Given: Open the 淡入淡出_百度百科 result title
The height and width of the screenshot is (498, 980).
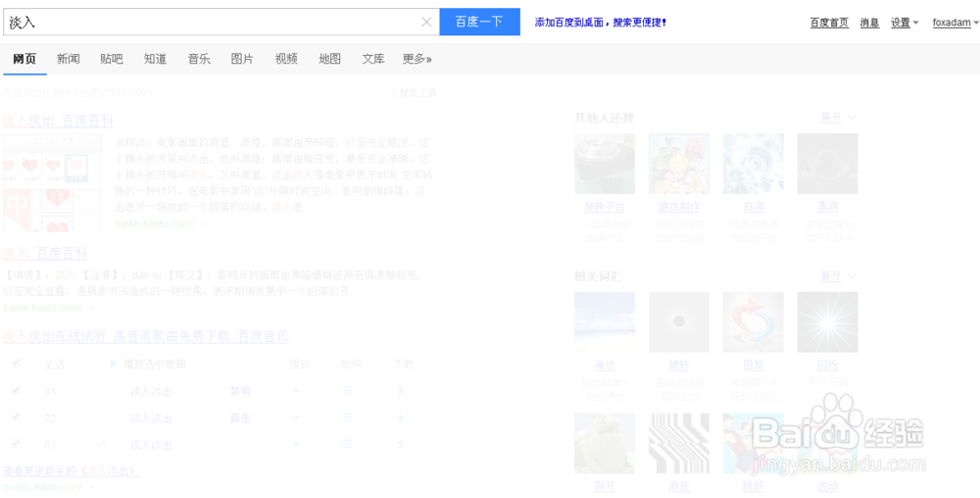Looking at the screenshot, I should [x=58, y=121].
